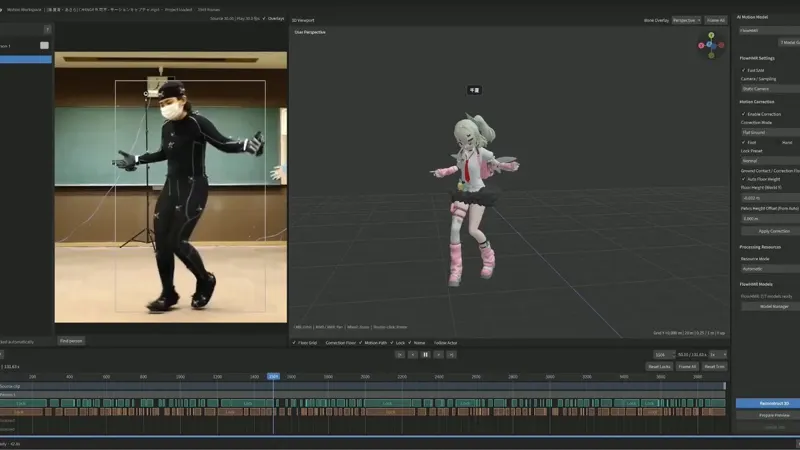Image resolution: width=800 pixels, height=450 pixels.
Task: Click the Pelvis Height Offset value field
Action: click(x=770, y=218)
